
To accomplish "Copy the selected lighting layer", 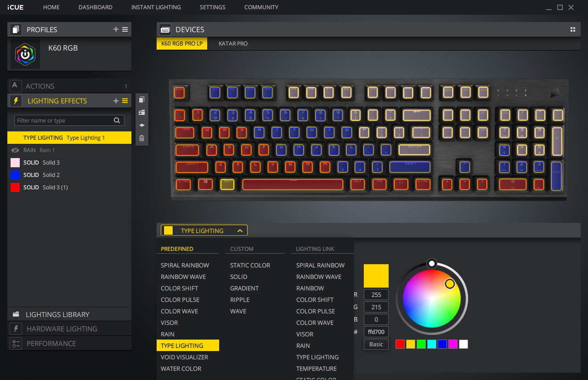I will [141, 100].
